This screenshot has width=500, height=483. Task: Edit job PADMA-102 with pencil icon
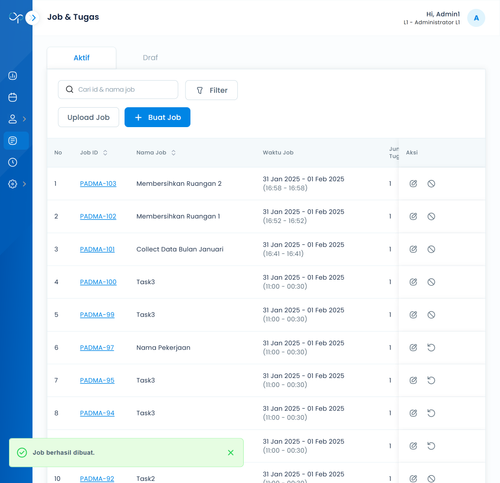click(413, 216)
